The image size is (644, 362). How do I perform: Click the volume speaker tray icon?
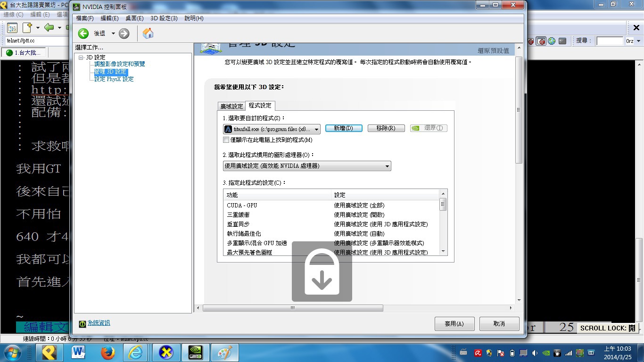[x=535, y=353]
